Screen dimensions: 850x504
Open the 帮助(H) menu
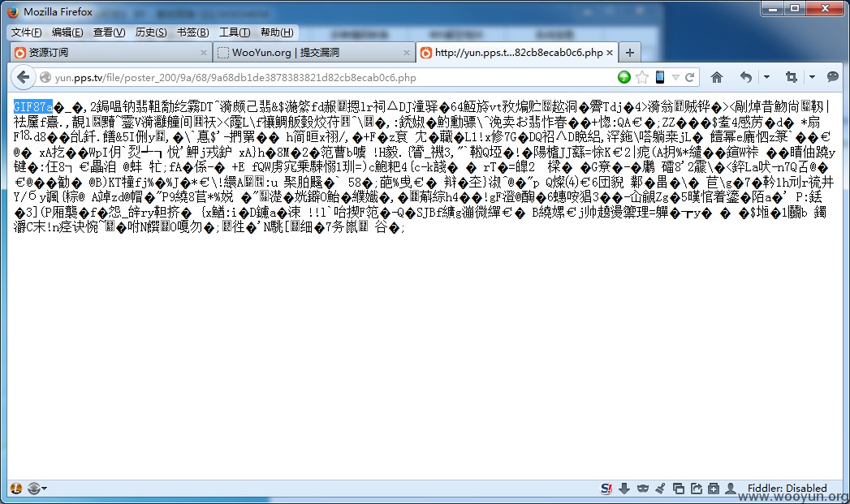(277, 32)
